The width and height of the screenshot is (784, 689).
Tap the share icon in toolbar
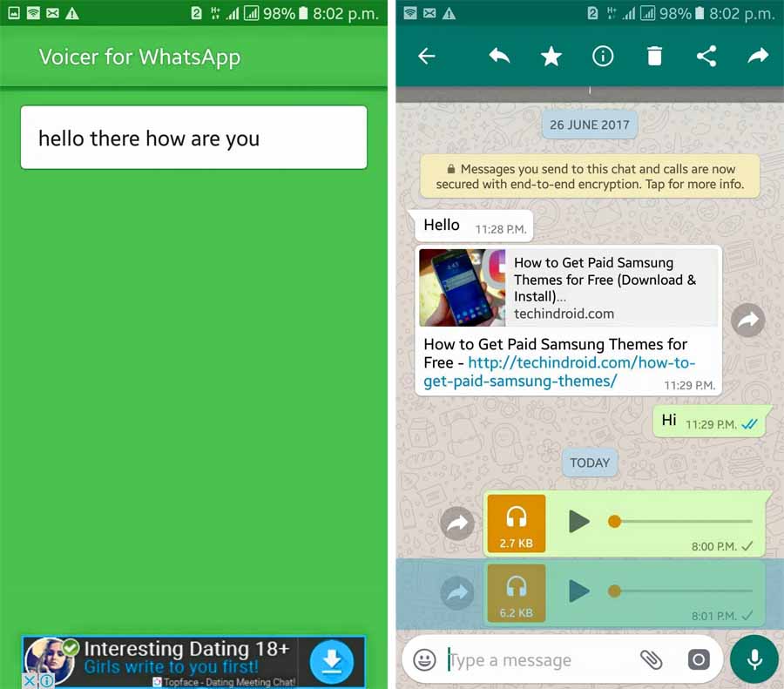(x=706, y=56)
